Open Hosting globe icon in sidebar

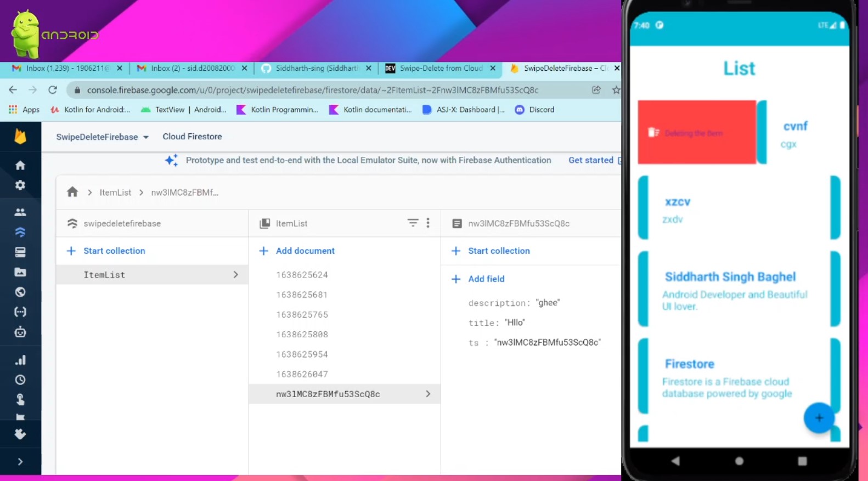[x=20, y=292]
